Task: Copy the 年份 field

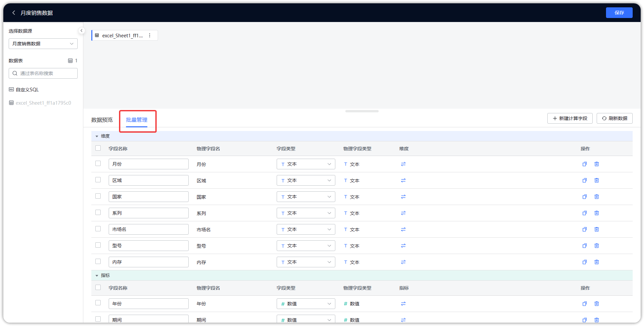Action: (584, 304)
